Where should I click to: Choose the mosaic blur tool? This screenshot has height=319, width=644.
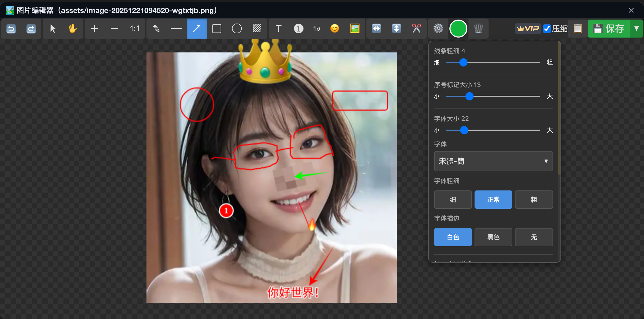[257, 29]
